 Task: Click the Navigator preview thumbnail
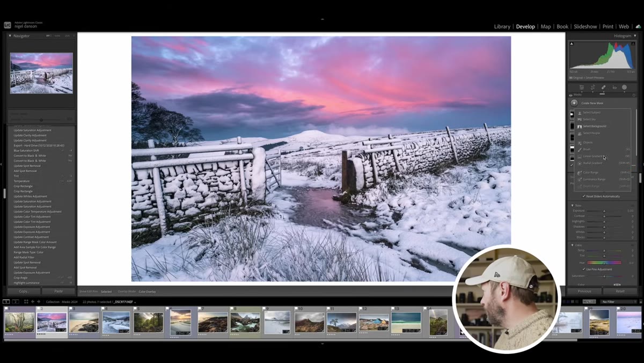coord(41,73)
